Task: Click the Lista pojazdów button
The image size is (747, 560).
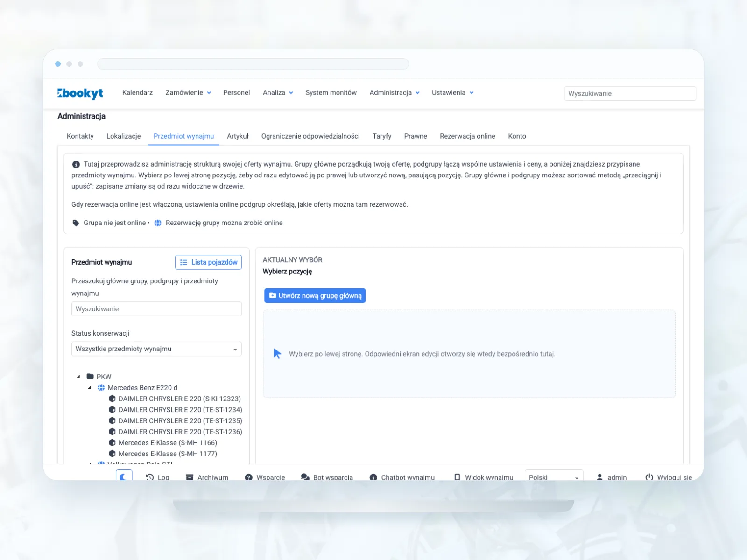Action: [208, 262]
